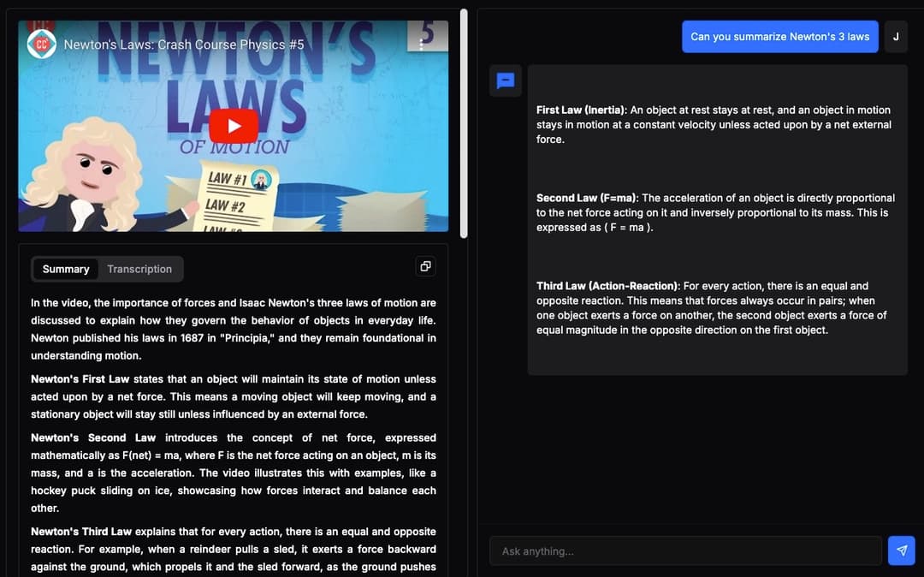
Task: Open the J user avatar
Action: coord(896,37)
